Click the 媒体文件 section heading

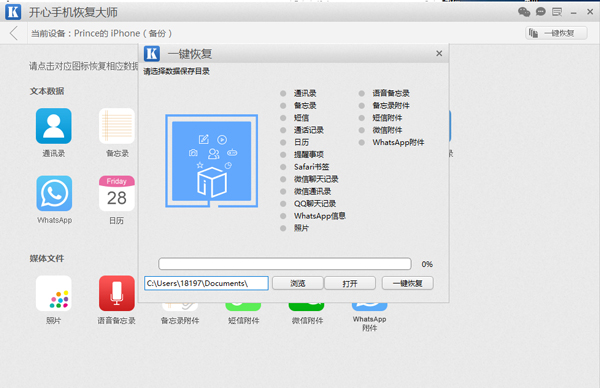click(47, 259)
